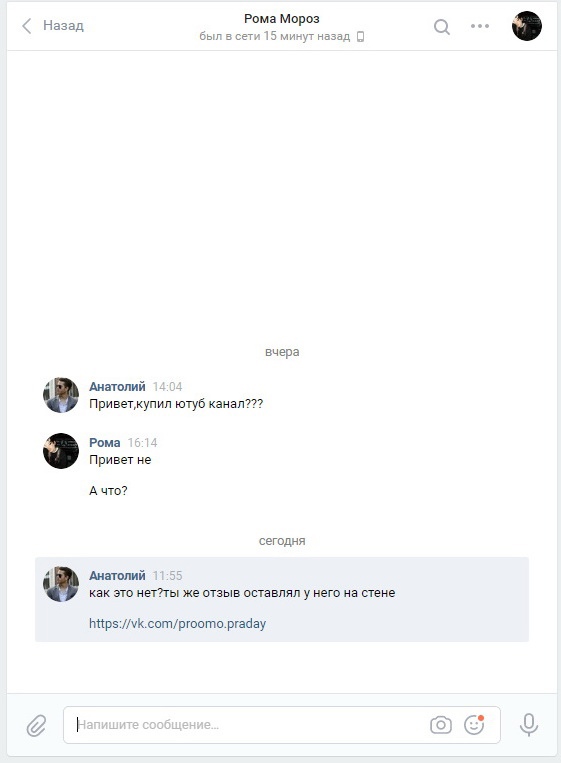The image size is (561, 763).
Task: Click Рома avatar beside the 16:14 message
Action: click(x=61, y=451)
